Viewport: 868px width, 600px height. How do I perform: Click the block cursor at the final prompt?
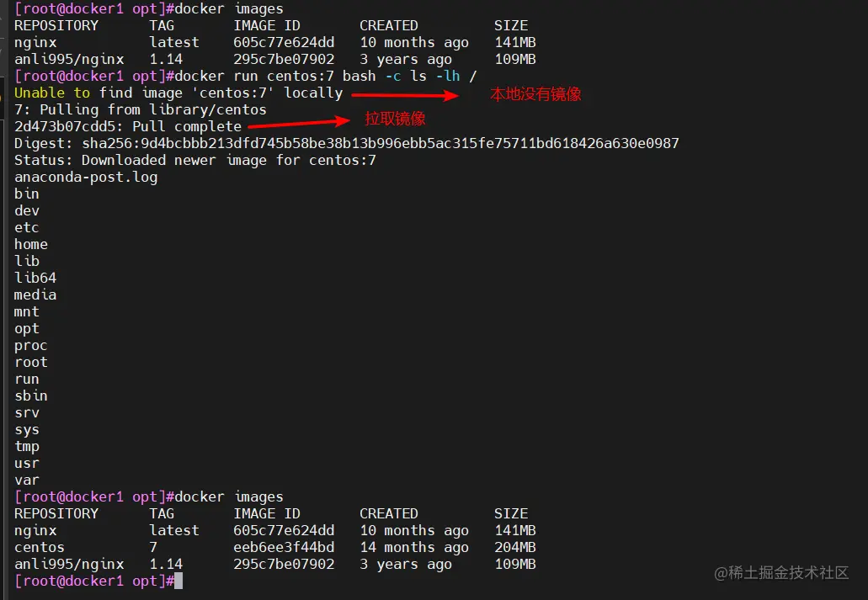(178, 581)
